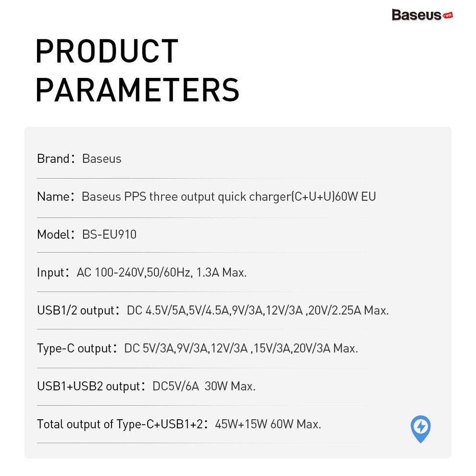This screenshot has width=476, height=476.
Task: Click the DC 5V/3A Type-C output values
Action: (241, 348)
